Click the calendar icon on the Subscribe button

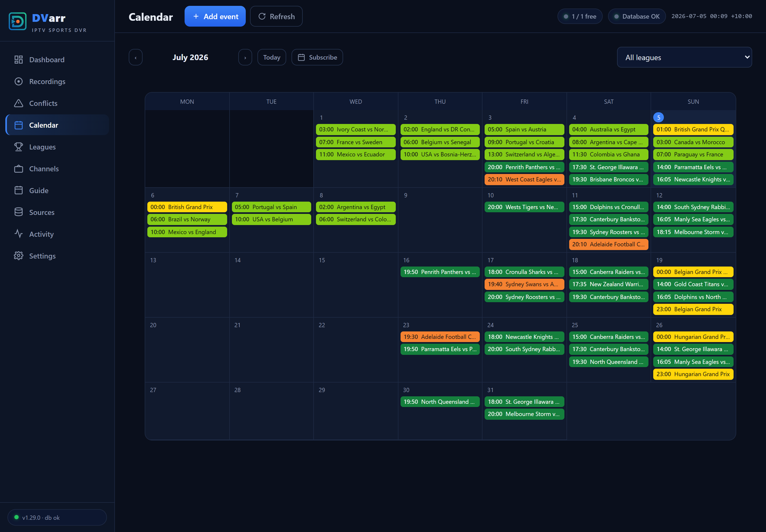301,57
